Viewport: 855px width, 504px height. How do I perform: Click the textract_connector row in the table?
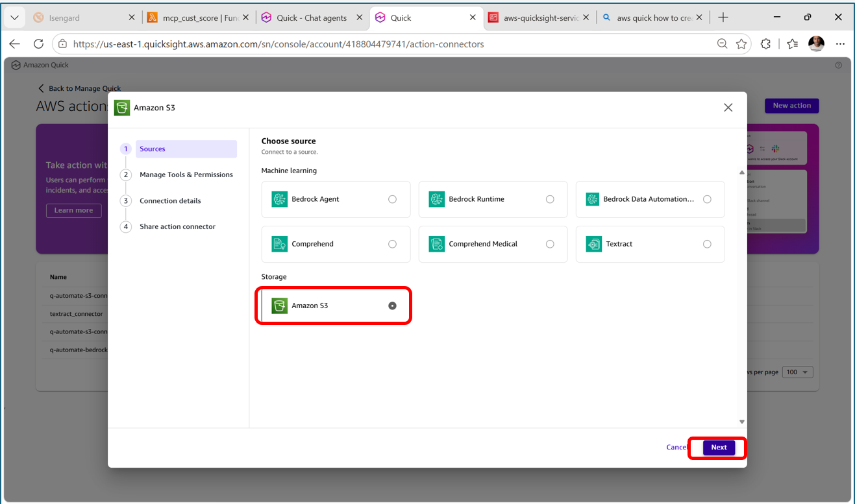click(76, 314)
